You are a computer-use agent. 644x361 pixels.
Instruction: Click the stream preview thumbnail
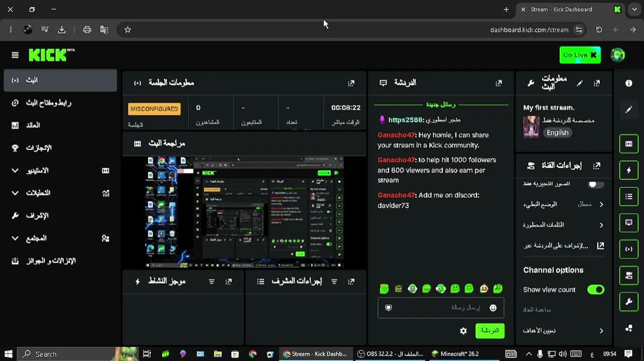pos(244,212)
